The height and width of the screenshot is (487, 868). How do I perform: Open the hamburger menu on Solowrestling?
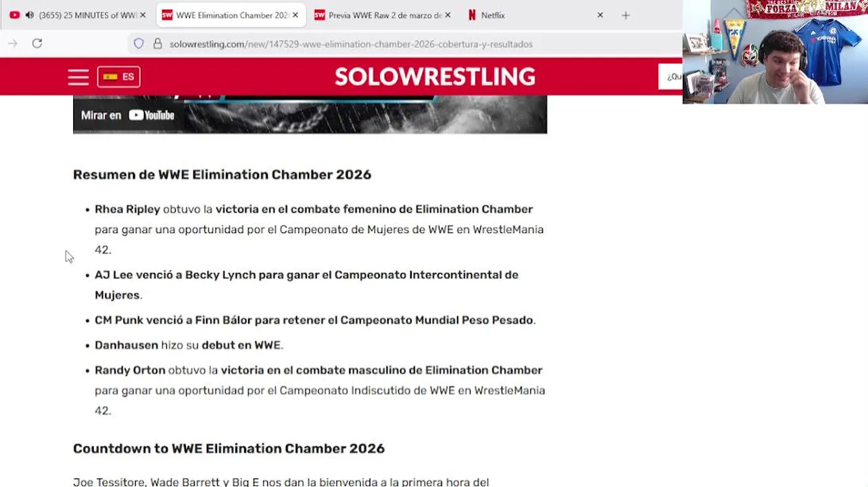click(x=78, y=76)
